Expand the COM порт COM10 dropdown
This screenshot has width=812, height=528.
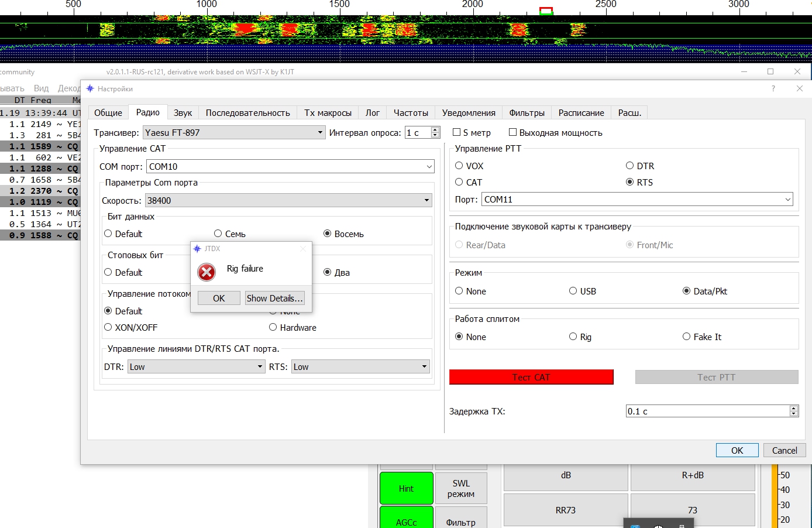tap(291, 167)
